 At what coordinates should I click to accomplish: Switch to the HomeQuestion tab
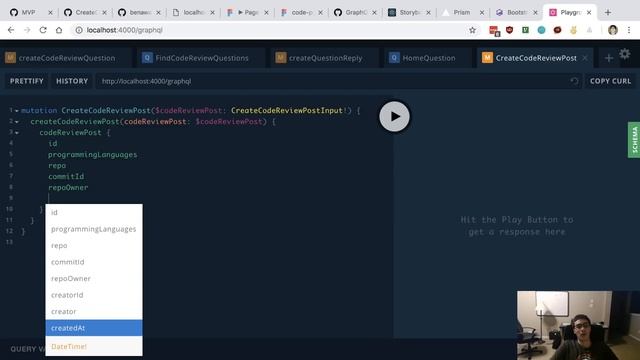(x=427, y=58)
